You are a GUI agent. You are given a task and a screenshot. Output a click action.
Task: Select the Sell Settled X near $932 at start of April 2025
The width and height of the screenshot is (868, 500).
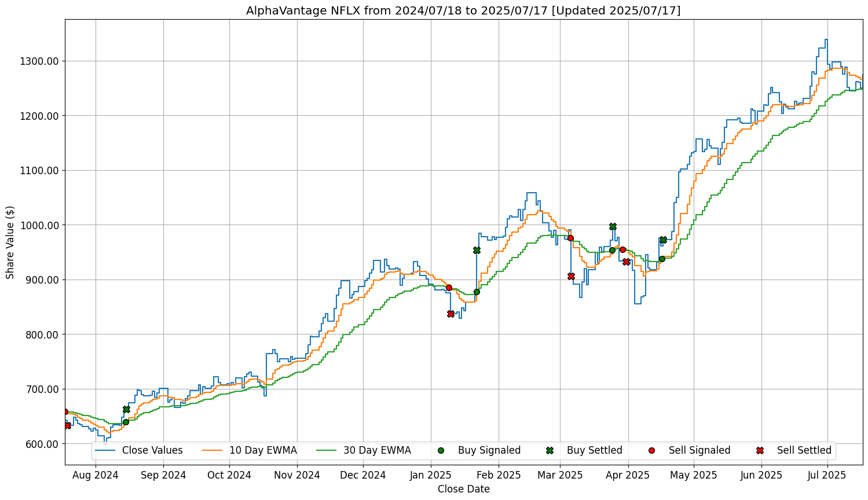[626, 262]
